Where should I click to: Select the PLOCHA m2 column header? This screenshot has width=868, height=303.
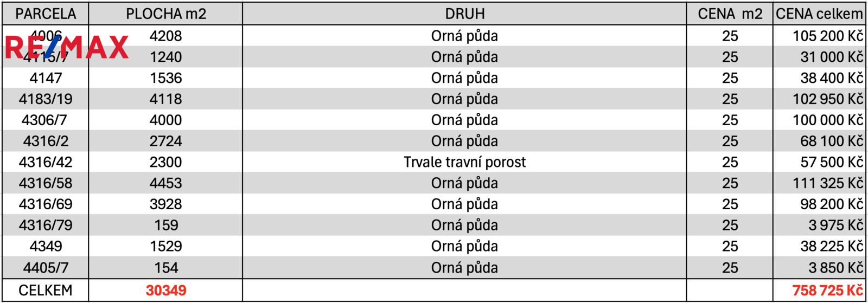(166, 14)
